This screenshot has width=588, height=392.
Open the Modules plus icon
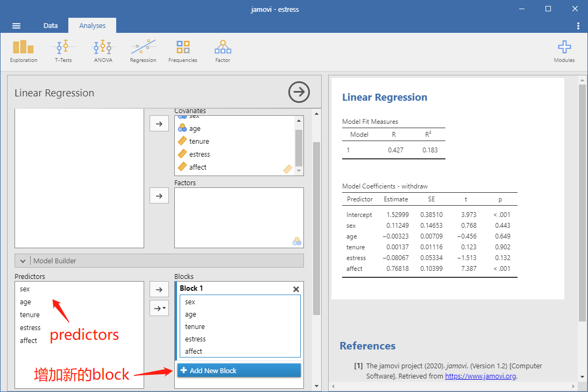coord(564,52)
